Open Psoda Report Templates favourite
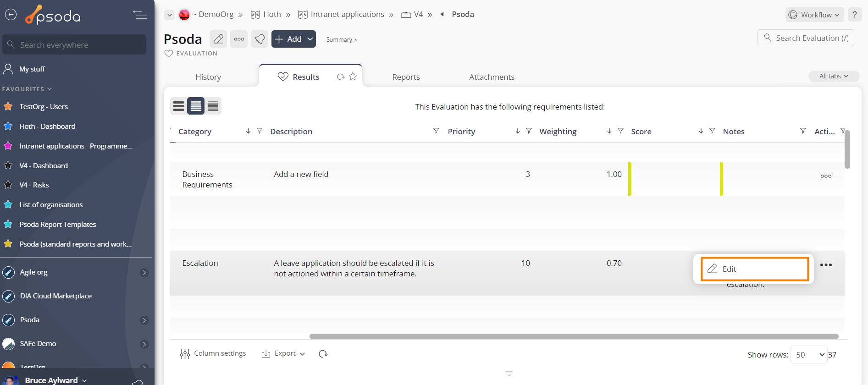This screenshot has width=868, height=385. [58, 224]
